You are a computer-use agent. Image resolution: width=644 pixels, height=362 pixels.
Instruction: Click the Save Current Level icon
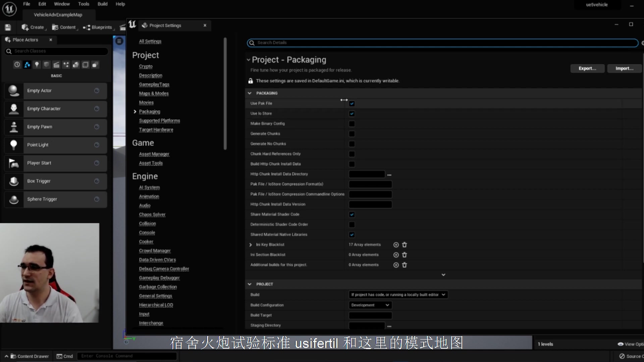tap(7, 27)
